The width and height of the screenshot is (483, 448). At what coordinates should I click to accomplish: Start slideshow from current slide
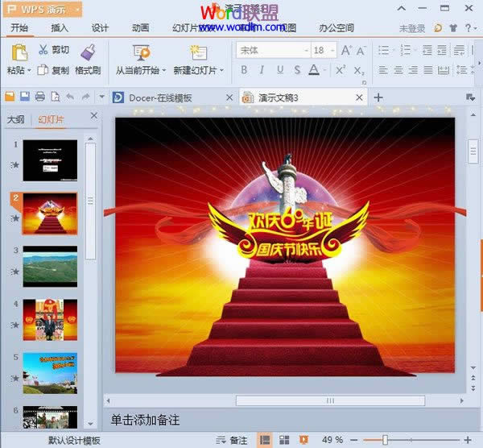(142, 52)
